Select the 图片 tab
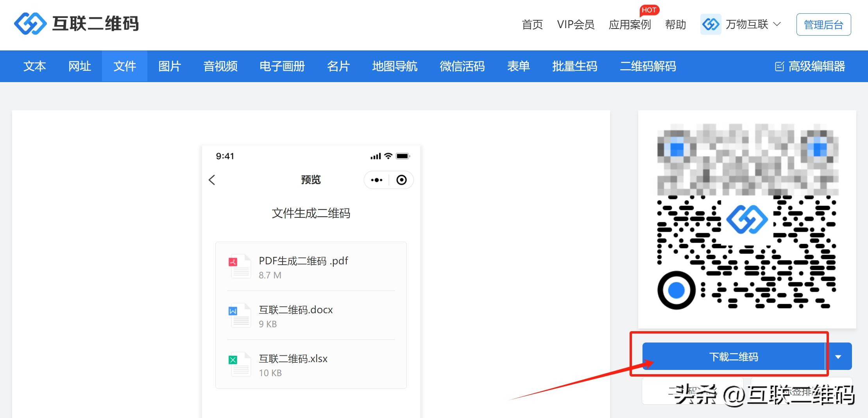 169,66
